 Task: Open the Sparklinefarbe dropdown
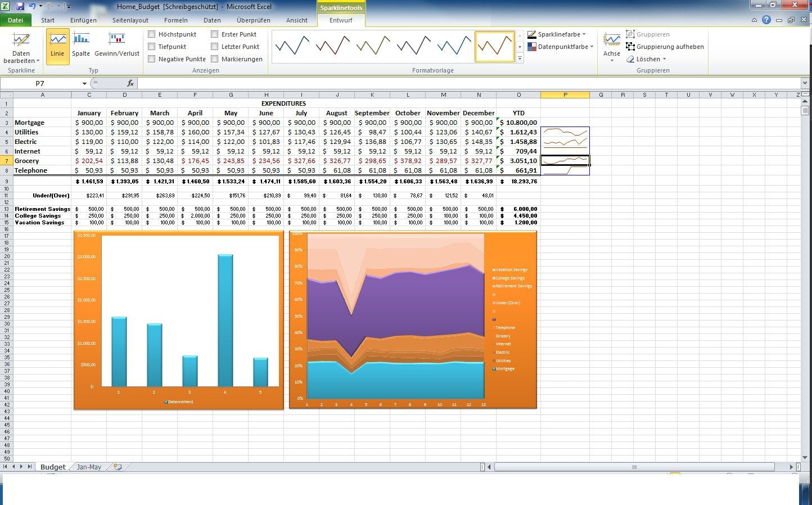557,34
